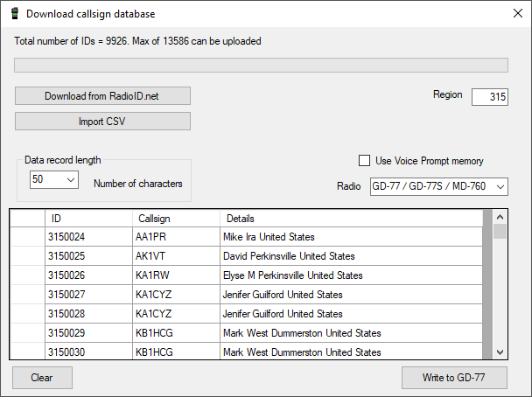This screenshot has height=397, width=532.
Task: Click the Details column header
Action: [350, 218]
